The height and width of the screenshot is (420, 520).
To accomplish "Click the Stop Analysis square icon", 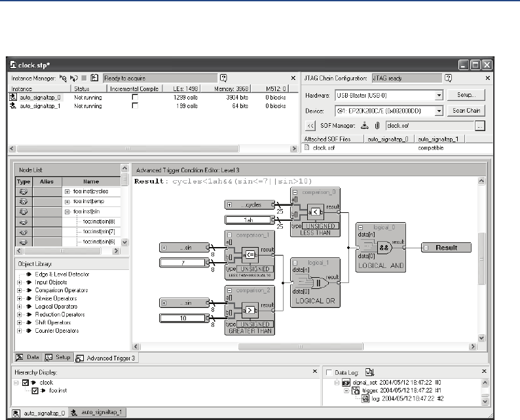I will click(x=84, y=77).
